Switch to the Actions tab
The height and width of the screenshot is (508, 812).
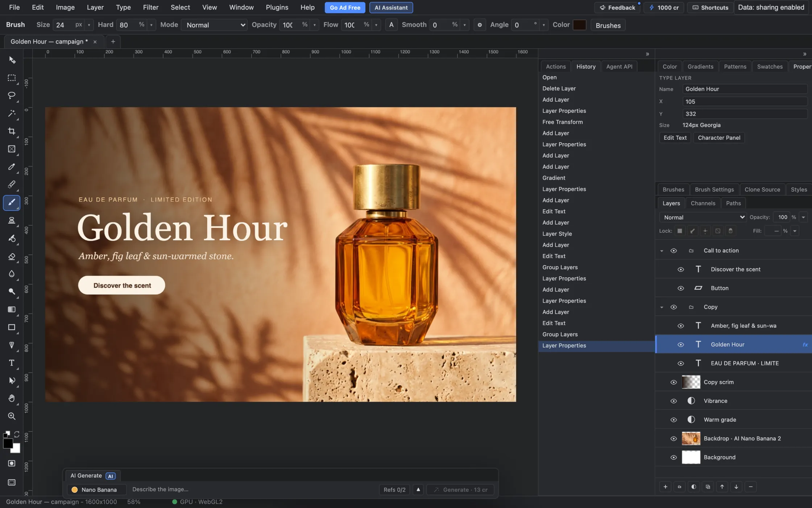click(x=556, y=66)
